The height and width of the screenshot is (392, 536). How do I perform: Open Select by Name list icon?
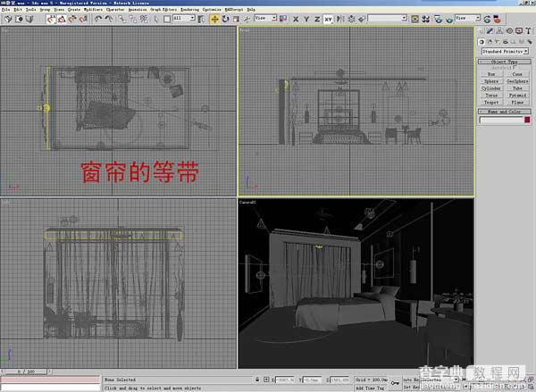point(201,19)
